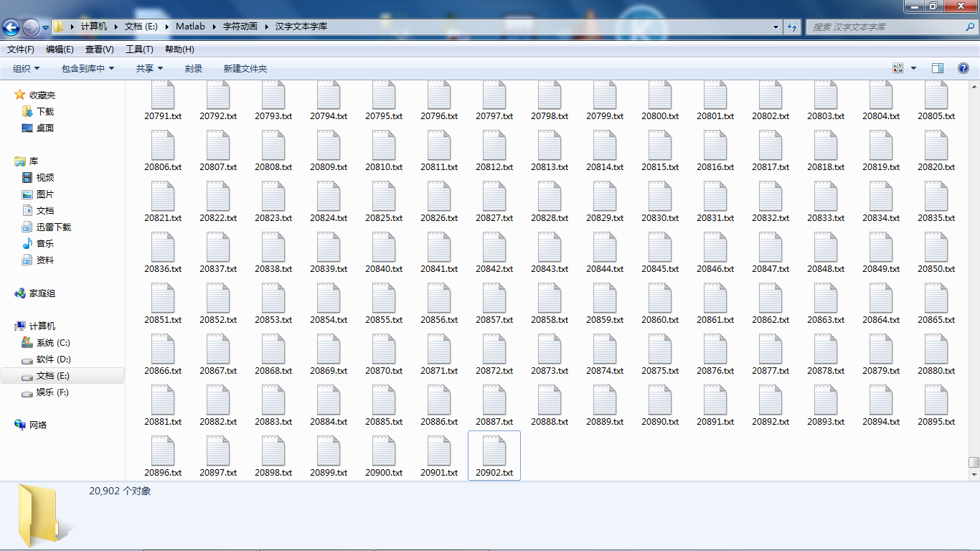Select 计算机 in the navigation pane
Image resolution: width=980 pixels, height=551 pixels.
[x=42, y=326]
